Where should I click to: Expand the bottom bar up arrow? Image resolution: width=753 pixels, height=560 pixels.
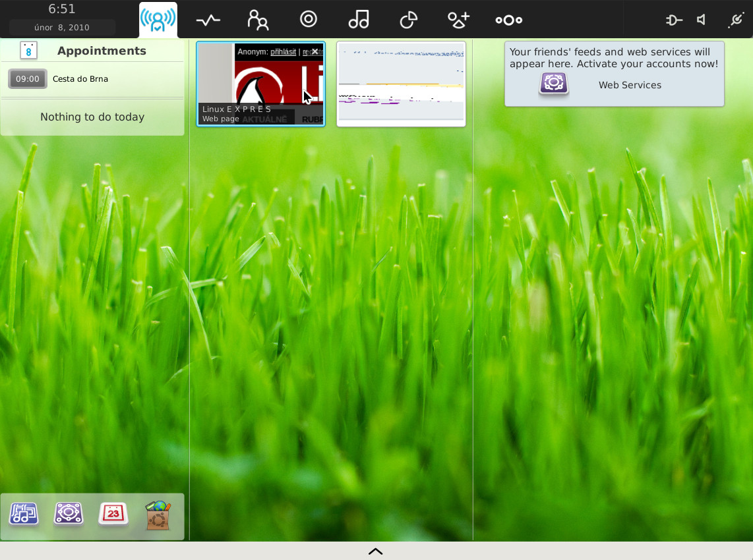[x=376, y=551]
